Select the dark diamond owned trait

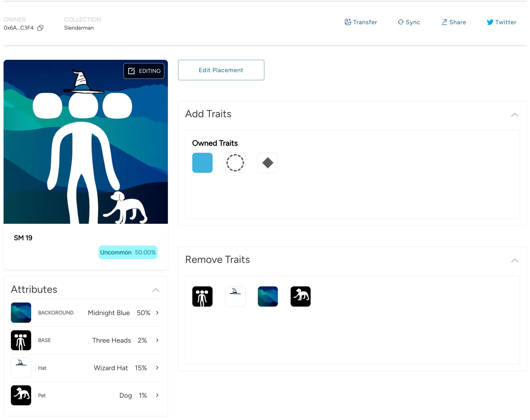[x=268, y=163]
